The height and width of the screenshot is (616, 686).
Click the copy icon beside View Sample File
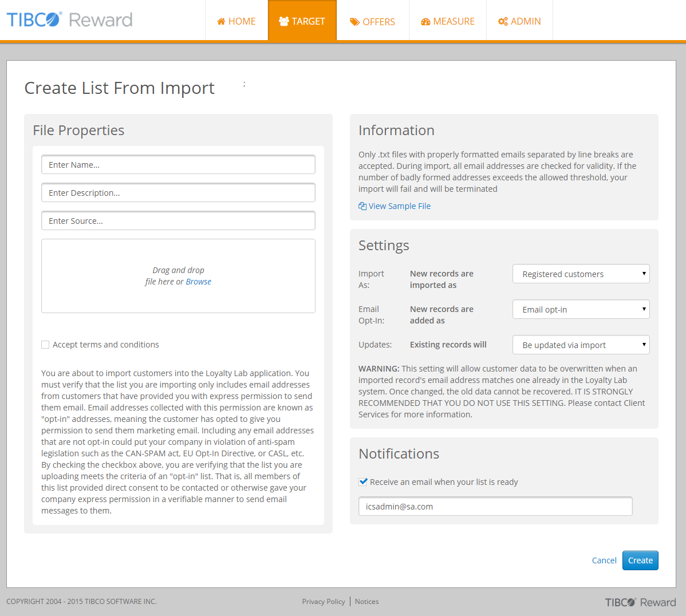click(362, 206)
